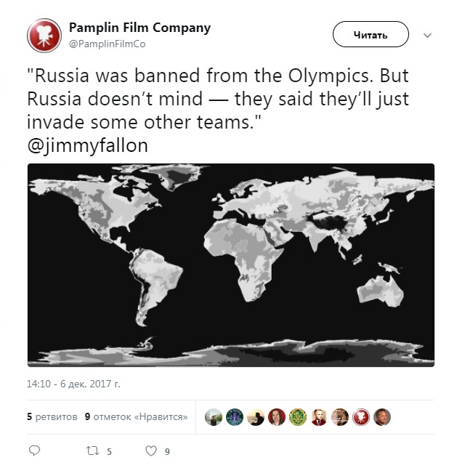This screenshot has height=476, width=457.
Task: Open the red film camera liker avatar
Action: click(x=361, y=416)
